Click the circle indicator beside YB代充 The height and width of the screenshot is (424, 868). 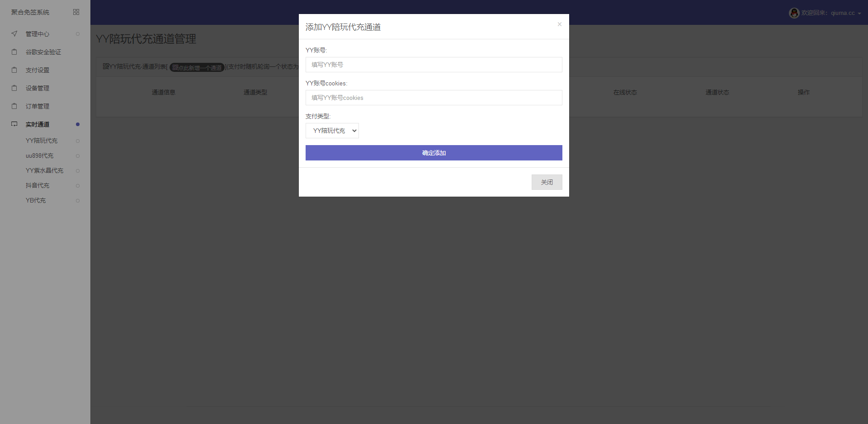coord(78,201)
